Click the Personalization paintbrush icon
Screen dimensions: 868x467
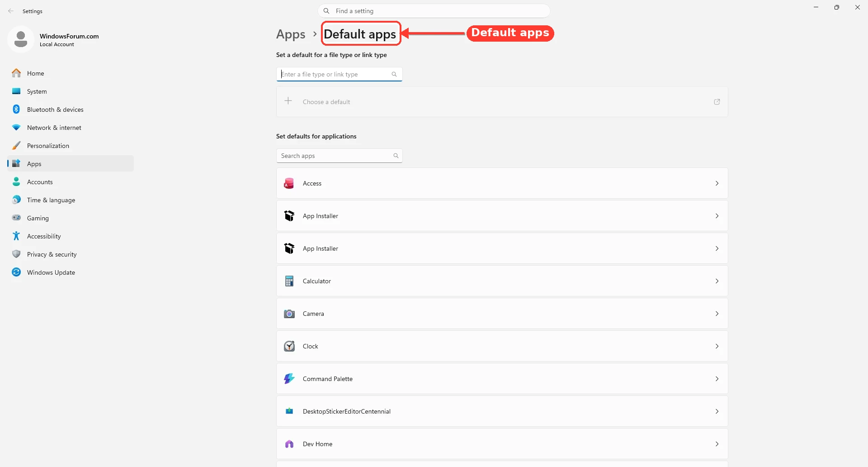(16, 145)
